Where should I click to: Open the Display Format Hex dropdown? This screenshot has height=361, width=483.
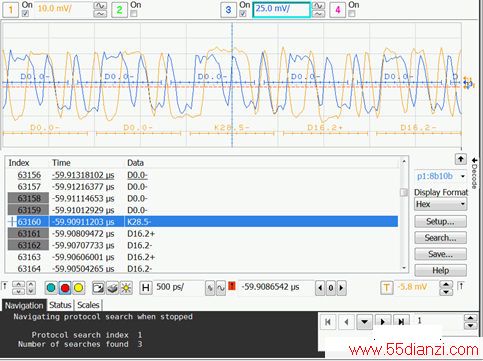click(441, 204)
